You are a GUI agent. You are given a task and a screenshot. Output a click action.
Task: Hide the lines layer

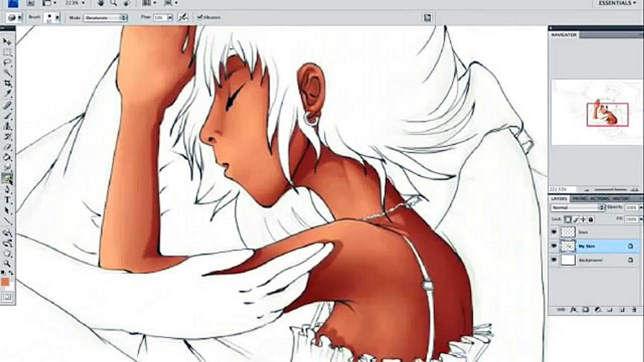tap(554, 232)
